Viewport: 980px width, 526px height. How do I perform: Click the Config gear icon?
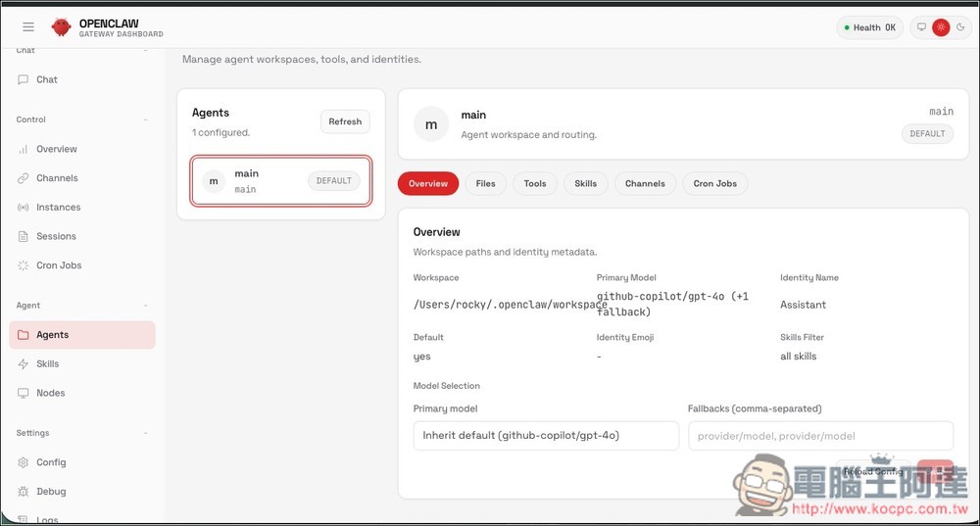pos(24,462)
